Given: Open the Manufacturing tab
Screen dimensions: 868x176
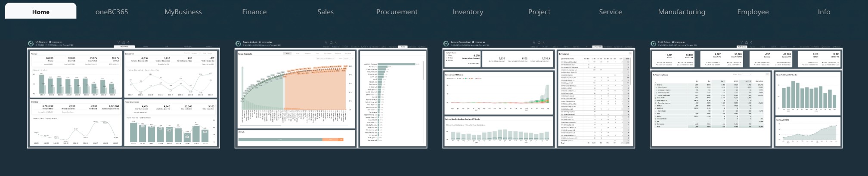Looking at the screenshot, I should click(x=682, y=12).
